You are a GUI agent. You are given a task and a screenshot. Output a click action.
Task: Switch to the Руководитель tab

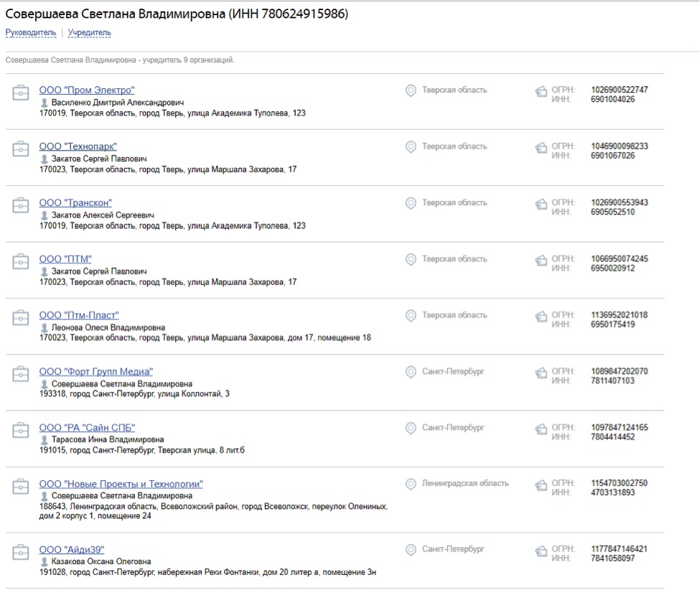(x=31, y=33)
